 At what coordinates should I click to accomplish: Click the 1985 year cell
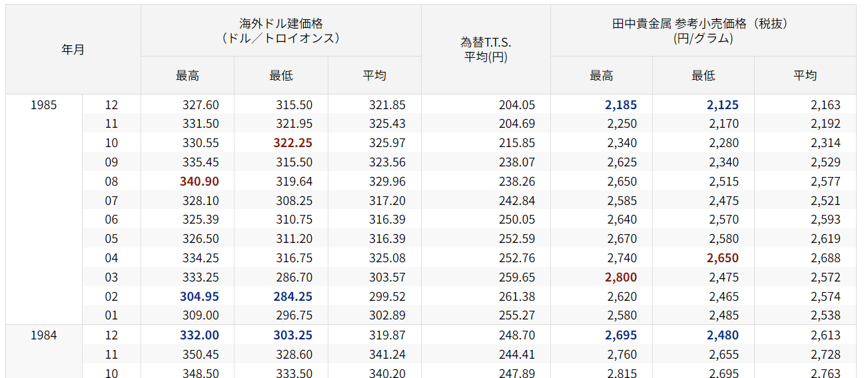click(x=44, y=105)
